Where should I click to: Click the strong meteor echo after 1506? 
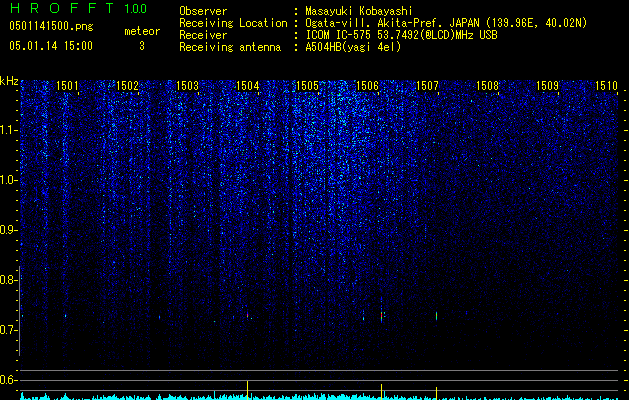point(381,316)
